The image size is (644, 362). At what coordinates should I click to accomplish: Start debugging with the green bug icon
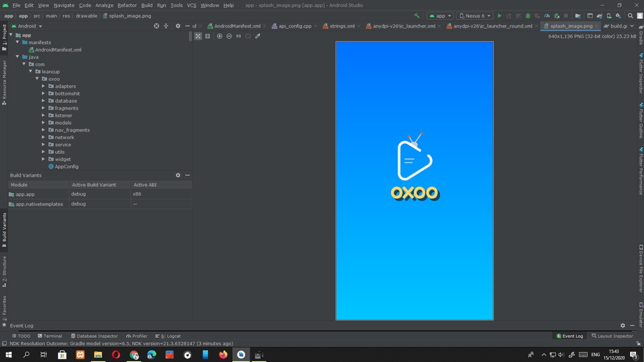528,15
